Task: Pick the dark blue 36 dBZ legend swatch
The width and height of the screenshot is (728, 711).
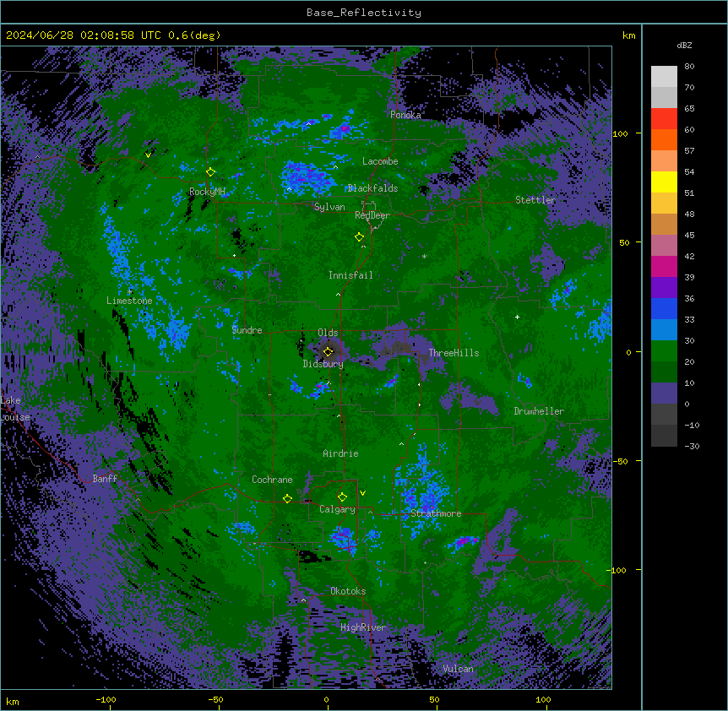Action: click(x=664, y=308)
